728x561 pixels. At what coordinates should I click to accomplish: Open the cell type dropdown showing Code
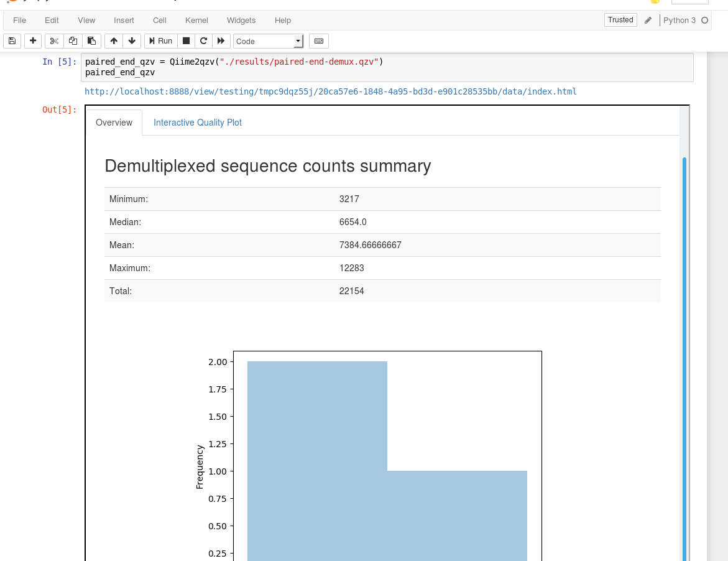click(x=267, y=40)
